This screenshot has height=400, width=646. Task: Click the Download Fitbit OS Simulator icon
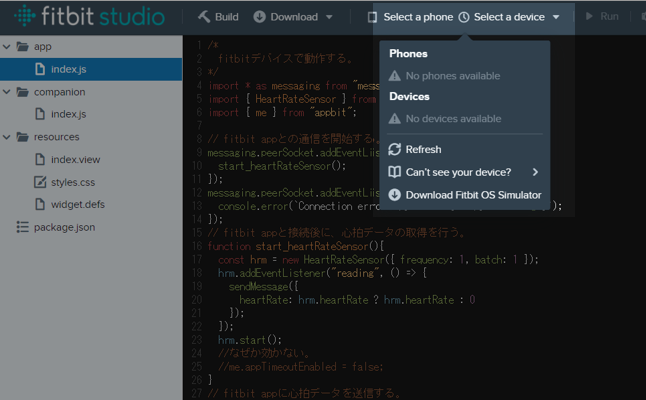point(394,195)
